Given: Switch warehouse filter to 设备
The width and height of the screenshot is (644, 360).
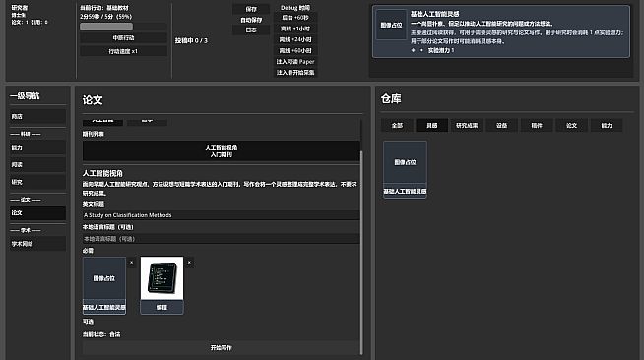Looking at the screenshot, I should (x=502, y=126).
